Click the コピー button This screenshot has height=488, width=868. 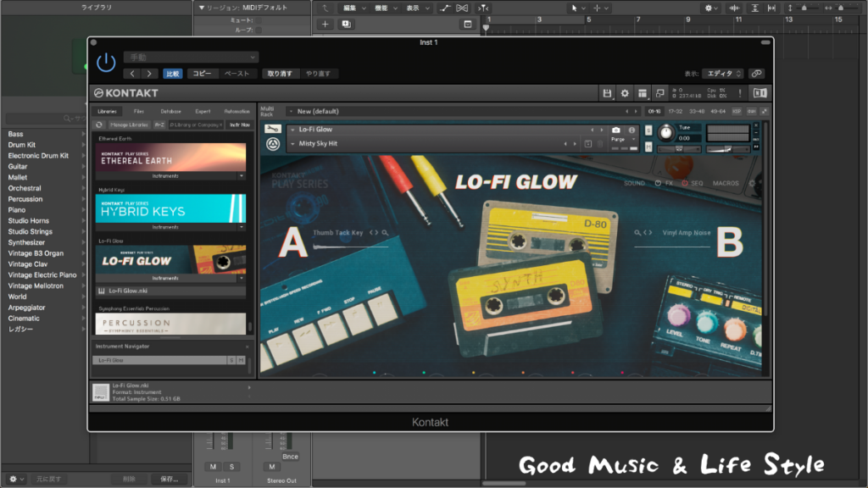202,74
